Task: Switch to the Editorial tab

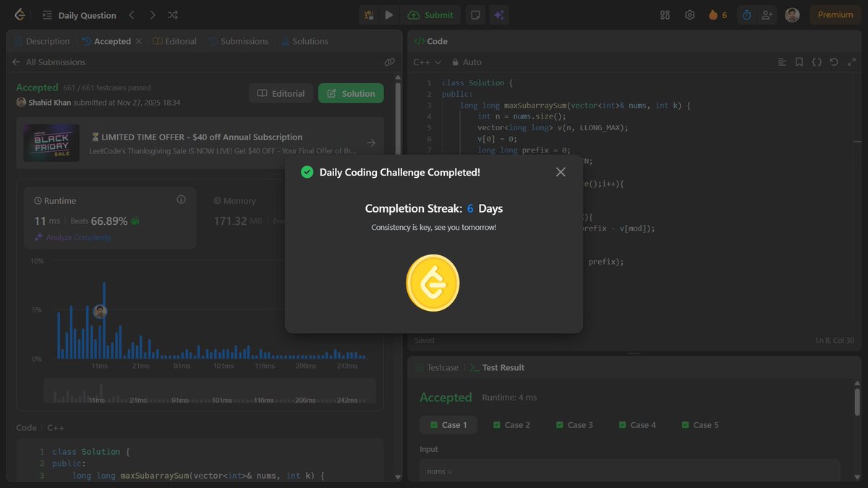Action: (174, 41)
